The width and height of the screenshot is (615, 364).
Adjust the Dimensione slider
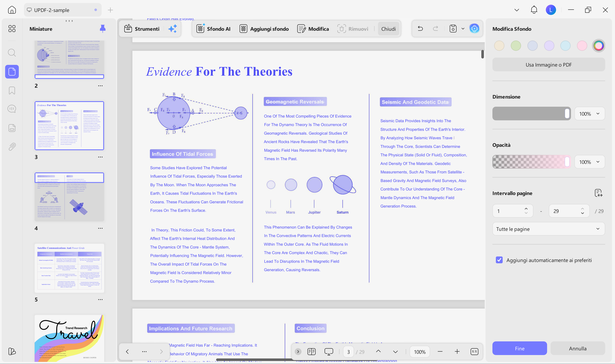click(531, 114)
